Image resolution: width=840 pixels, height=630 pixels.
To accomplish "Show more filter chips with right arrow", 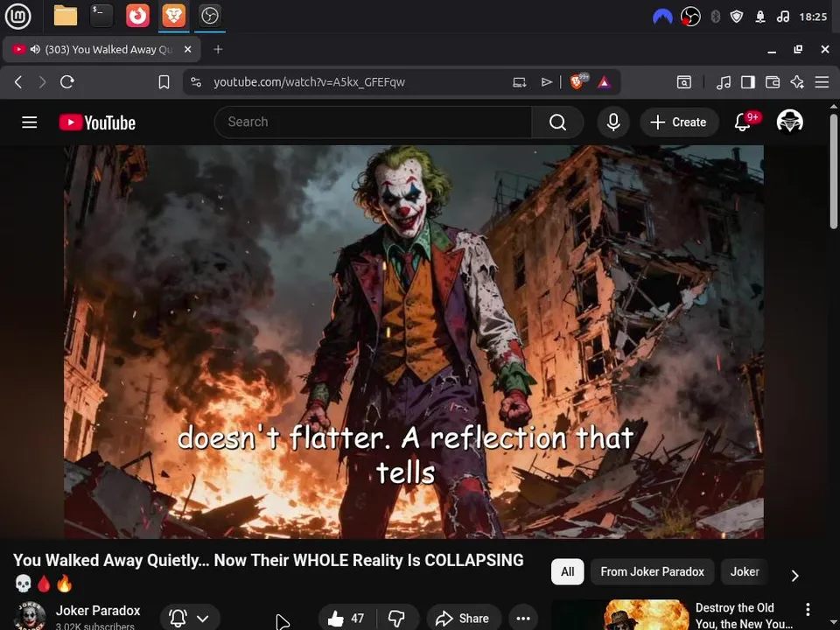I will pyautogui.click(x=795, y=575).
